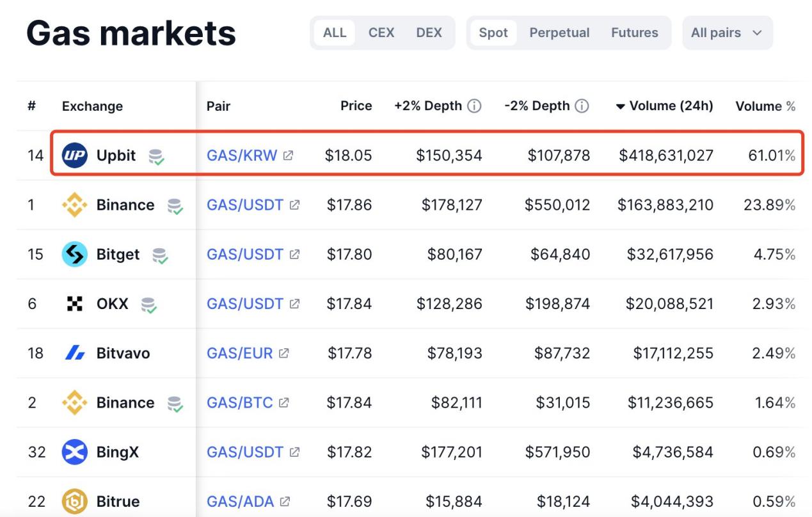
Task: Sort by Volume (24h) column arrow
Action: [x=620, y=107]
